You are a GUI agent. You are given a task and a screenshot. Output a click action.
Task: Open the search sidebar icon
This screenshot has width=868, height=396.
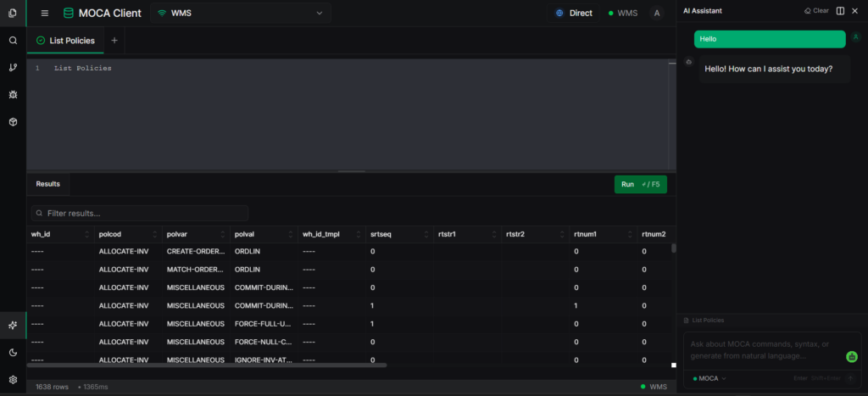13,41
